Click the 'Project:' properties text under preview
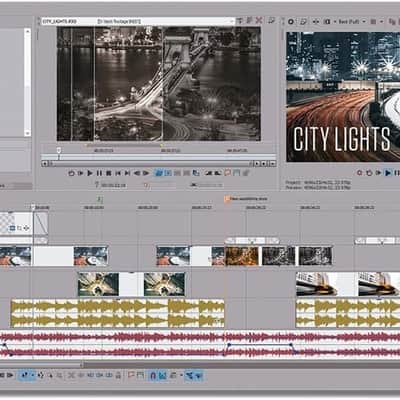 click(x=318, y=183)
